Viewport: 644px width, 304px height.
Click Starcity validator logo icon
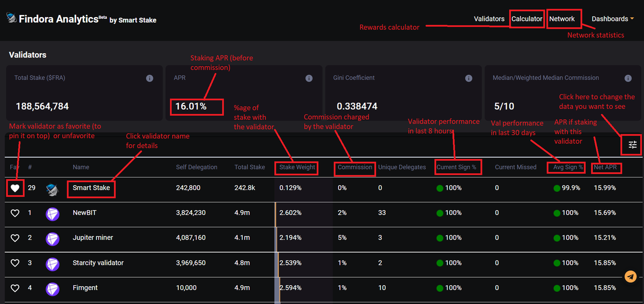tap(53, 263)
